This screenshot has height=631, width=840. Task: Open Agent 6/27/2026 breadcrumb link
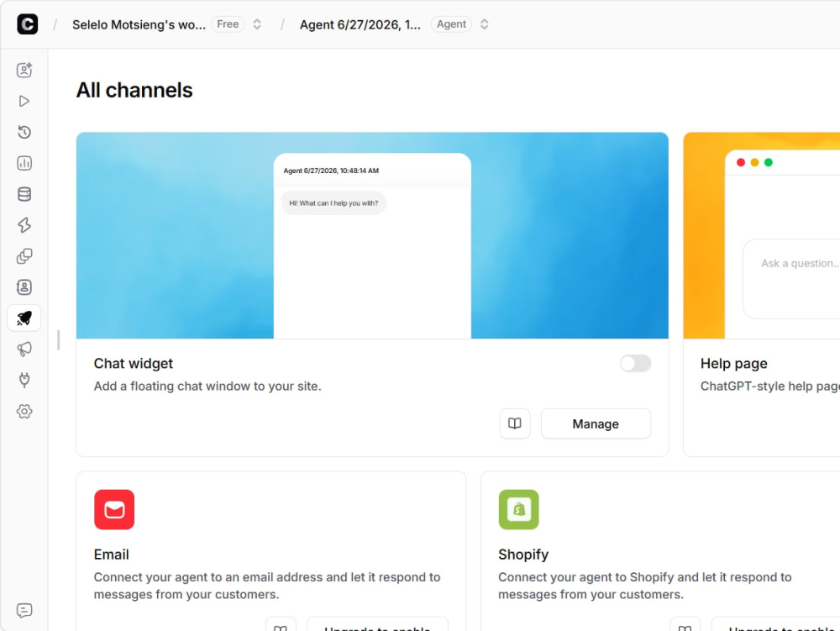pyautogui.click(x=360, y=24)
